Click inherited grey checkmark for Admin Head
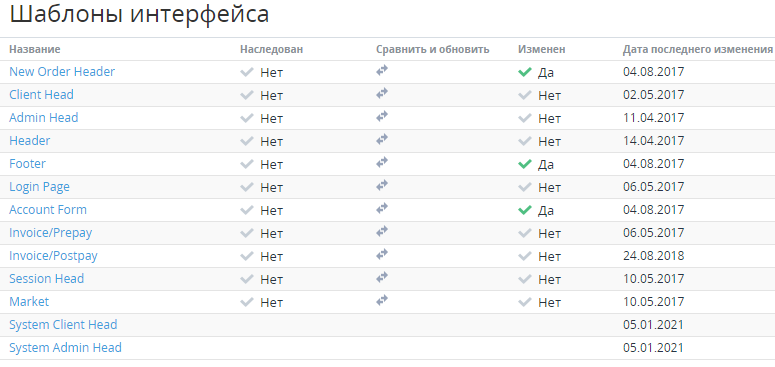The width and height of the screenshot is (775, 367). point(247,119)
